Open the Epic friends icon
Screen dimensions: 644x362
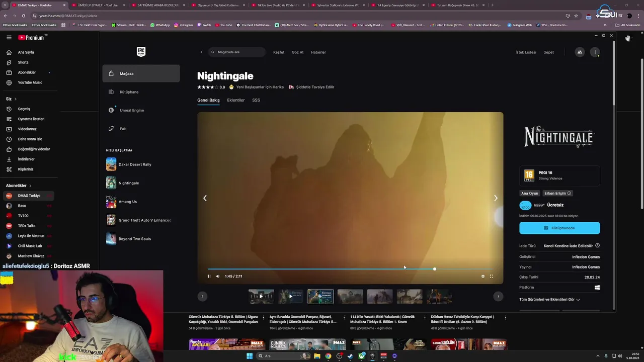pos(580,52)
